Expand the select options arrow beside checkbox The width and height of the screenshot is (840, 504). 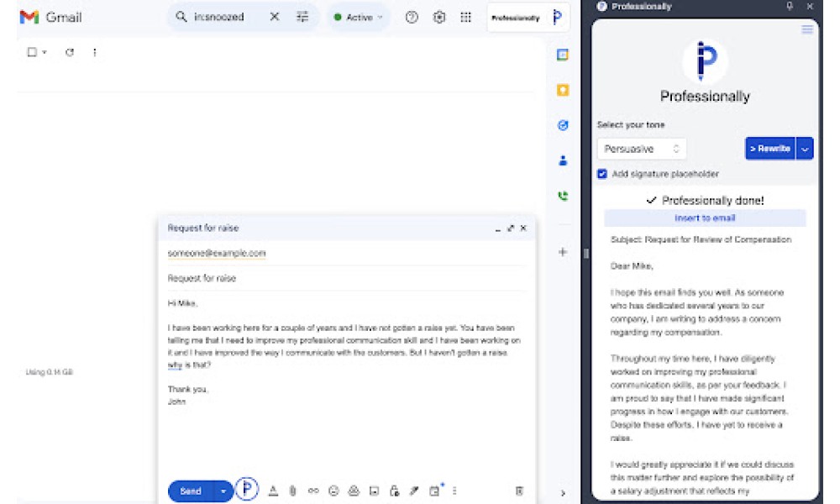45,52
